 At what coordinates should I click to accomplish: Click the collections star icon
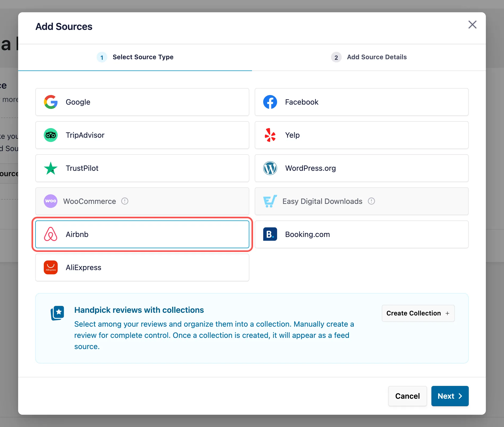57,313
